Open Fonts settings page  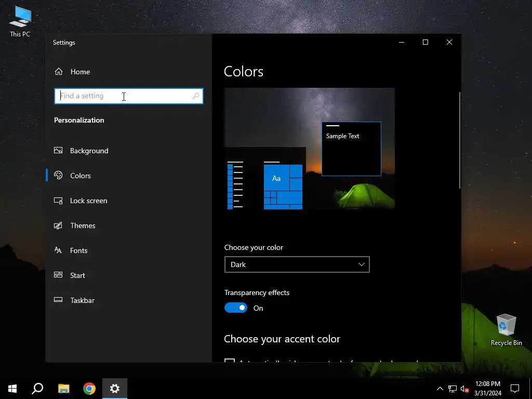point(129,250)
